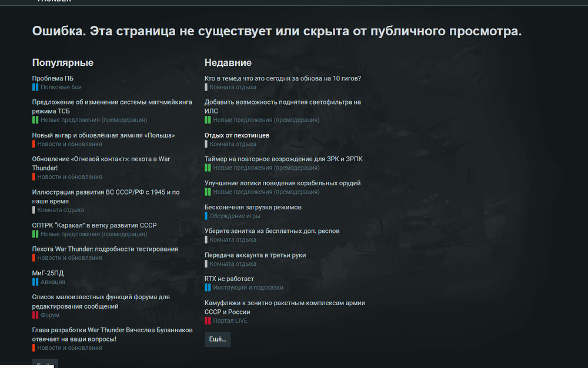This screenshot has height=368, width=588.
Task: Open the topic «Проблема ПБ»
Action: click(53, 79)
